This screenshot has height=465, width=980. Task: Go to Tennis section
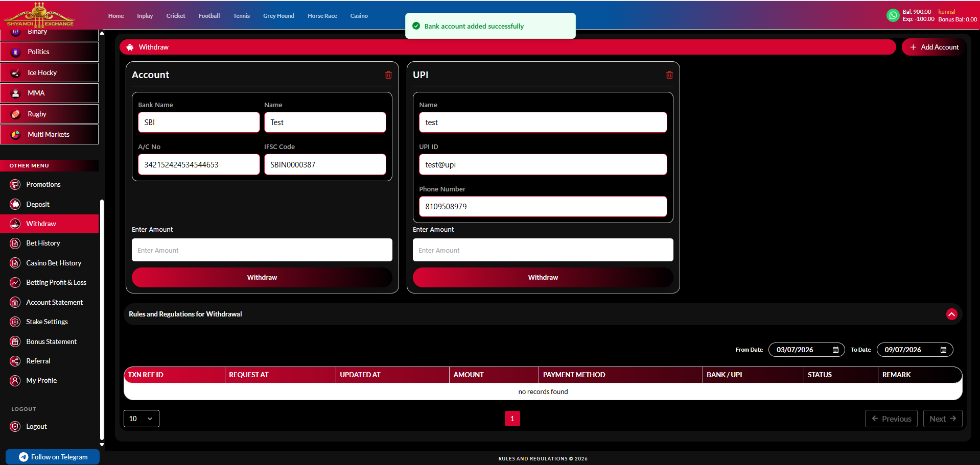pyautogui.click(x=242, y=16)
